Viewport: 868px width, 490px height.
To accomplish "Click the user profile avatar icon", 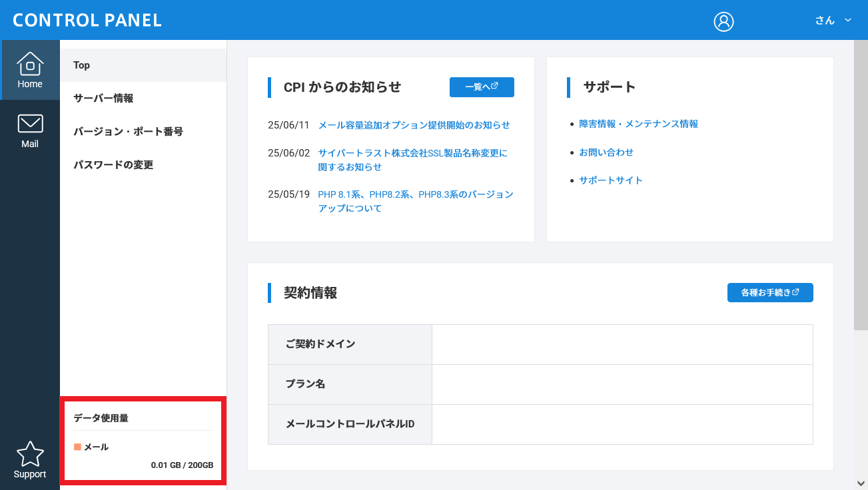I will point(723,21).
